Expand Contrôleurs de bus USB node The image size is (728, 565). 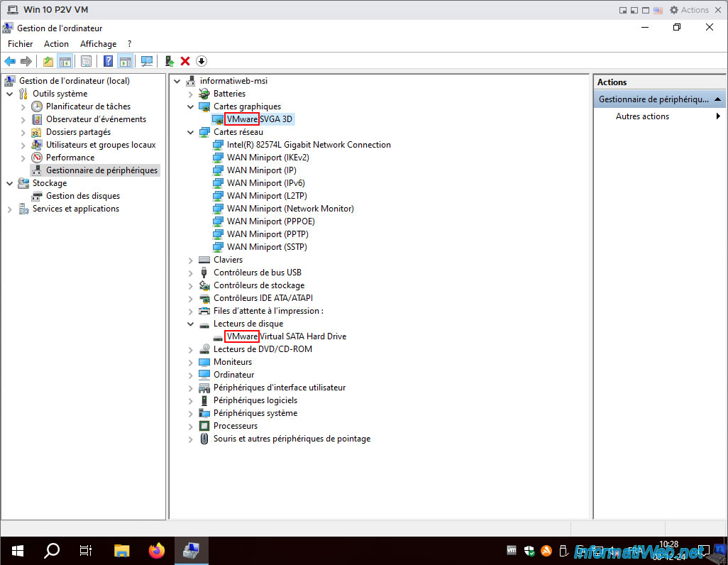[x=190, y=273]
